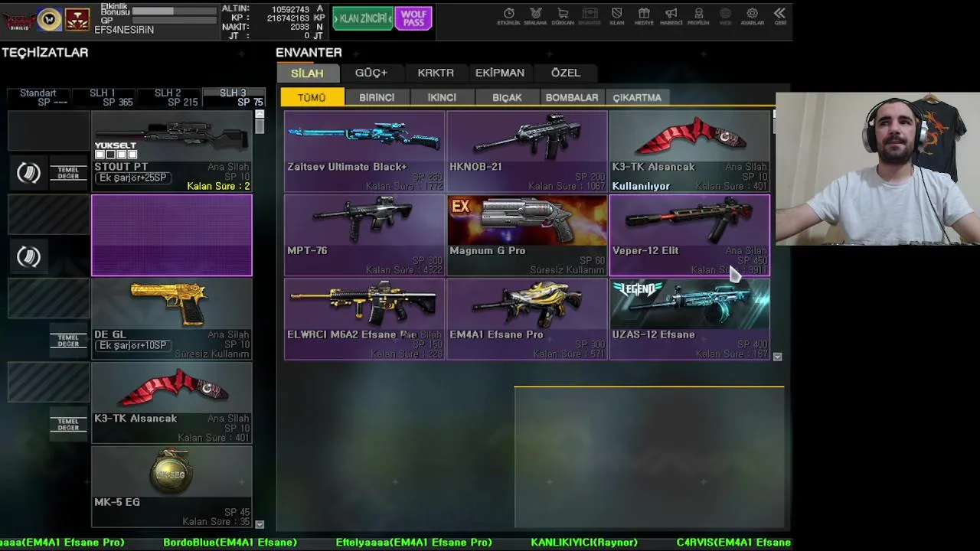Screen dimensions: 980x551
Task: Click the STOUT PT equipped weapon slot
Action: tap(171, 151)
